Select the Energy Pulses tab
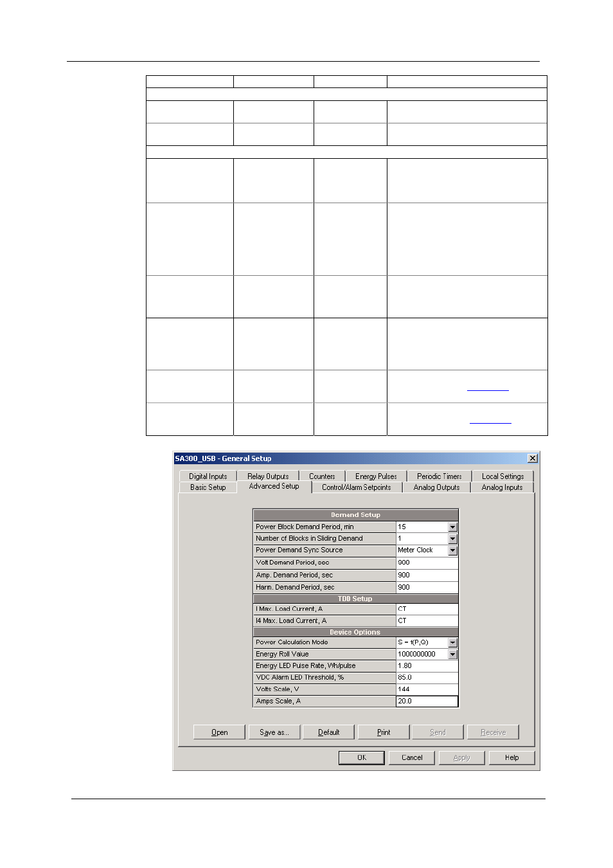This screenshot has height=868, width=613. pyautogui.click(x=376, y=476)
